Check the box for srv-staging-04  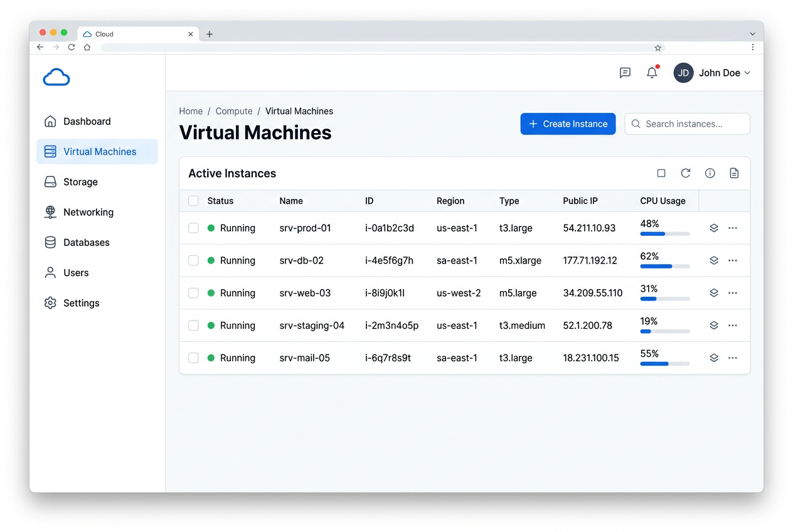(x=193, y=326)
